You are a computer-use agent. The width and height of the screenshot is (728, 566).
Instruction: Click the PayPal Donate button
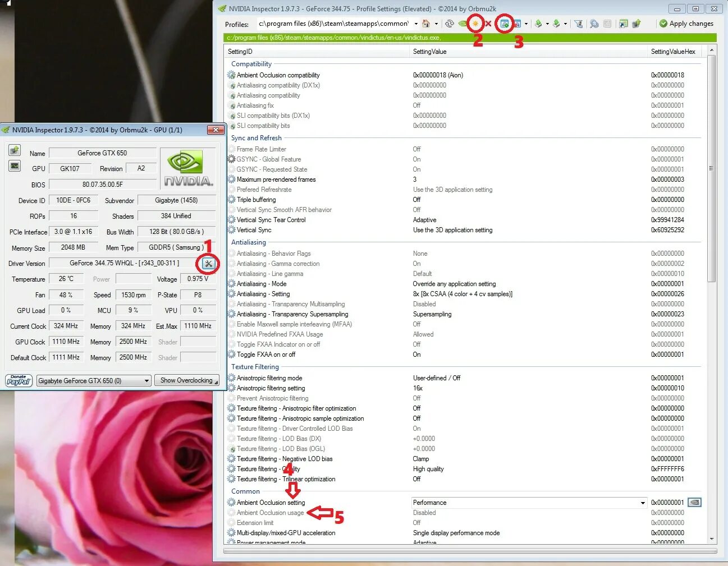point(19,380)
